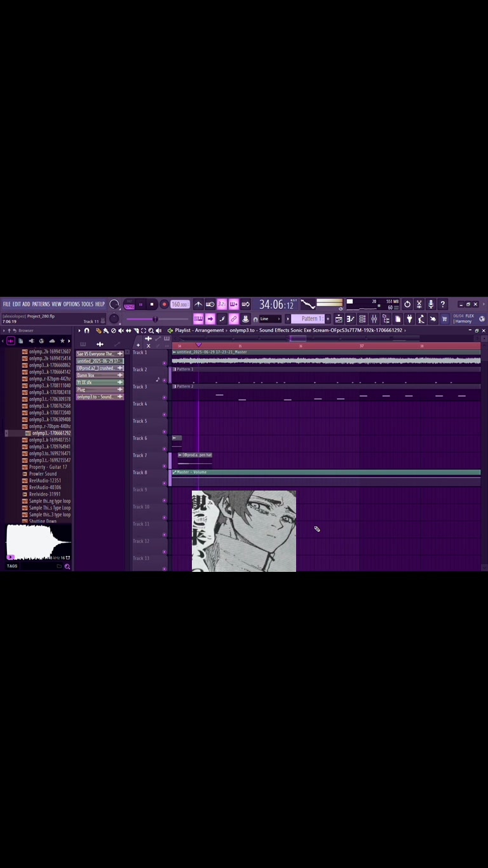Toggle note/clip grouping icon
The image size is (488, 868).
point(222,319)
